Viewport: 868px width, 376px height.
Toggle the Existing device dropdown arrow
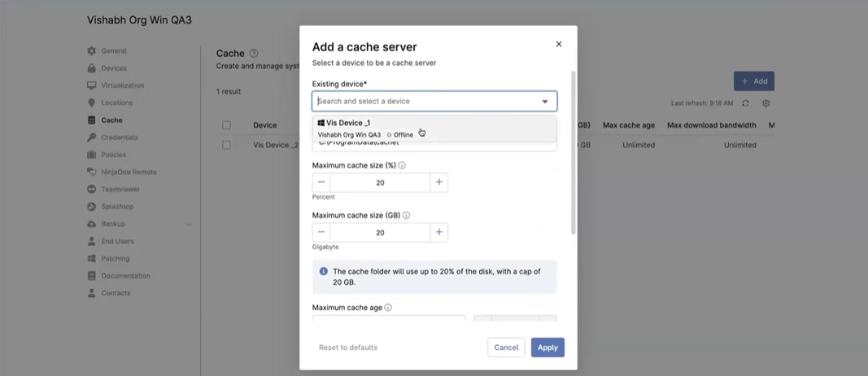545,102
